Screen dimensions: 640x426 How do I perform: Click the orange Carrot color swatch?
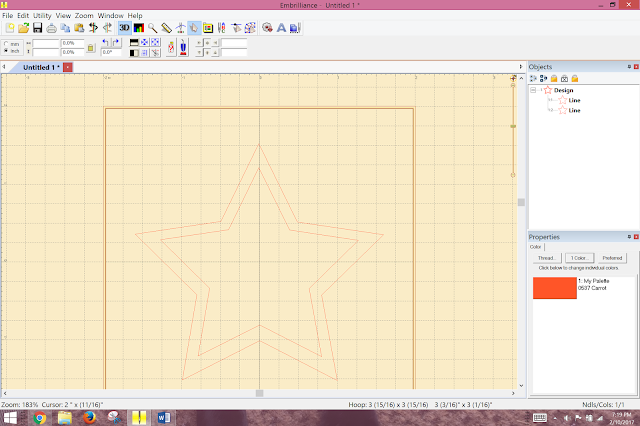(x=555, y=288)
